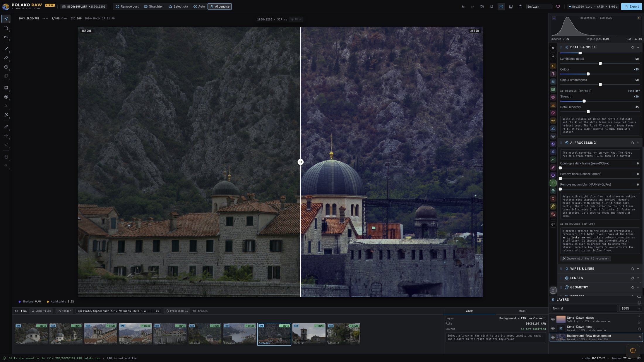Turn off AI denoise (NAFNet)
644x362 pixels.
pyautogui.click(x=633, y=91)
